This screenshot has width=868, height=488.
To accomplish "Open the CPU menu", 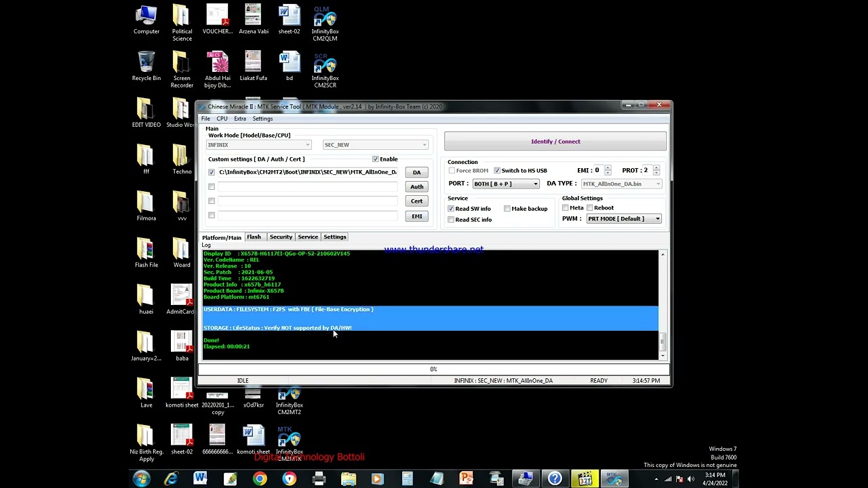I will point(222,119).
